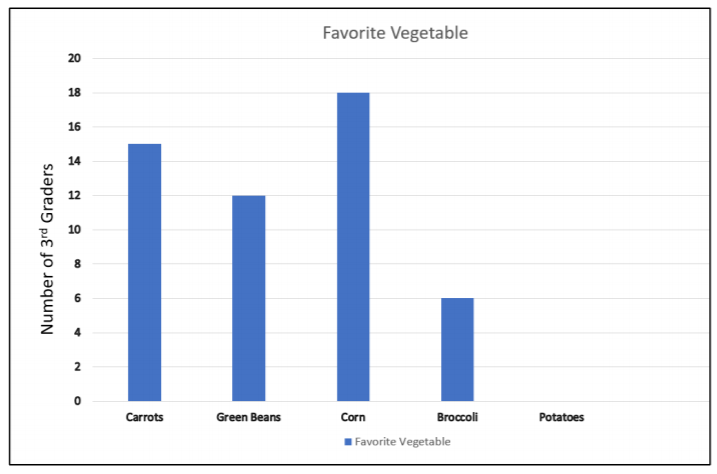Viewport: 717px width, 474px height.
Task: Click the Potatoes category axis label
Action: pos(561,418)
